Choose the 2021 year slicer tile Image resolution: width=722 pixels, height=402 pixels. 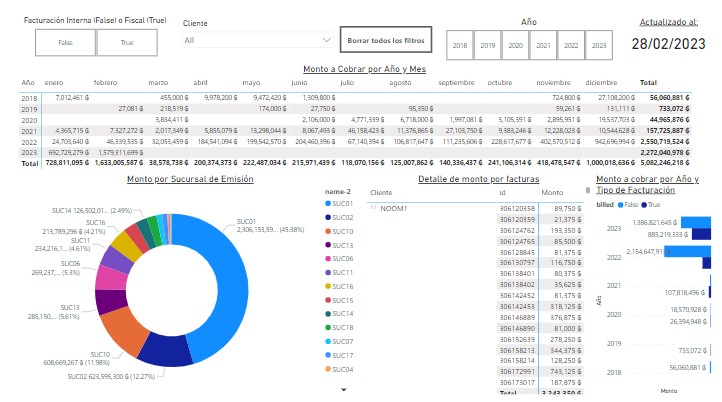click(x=543, y=45)
